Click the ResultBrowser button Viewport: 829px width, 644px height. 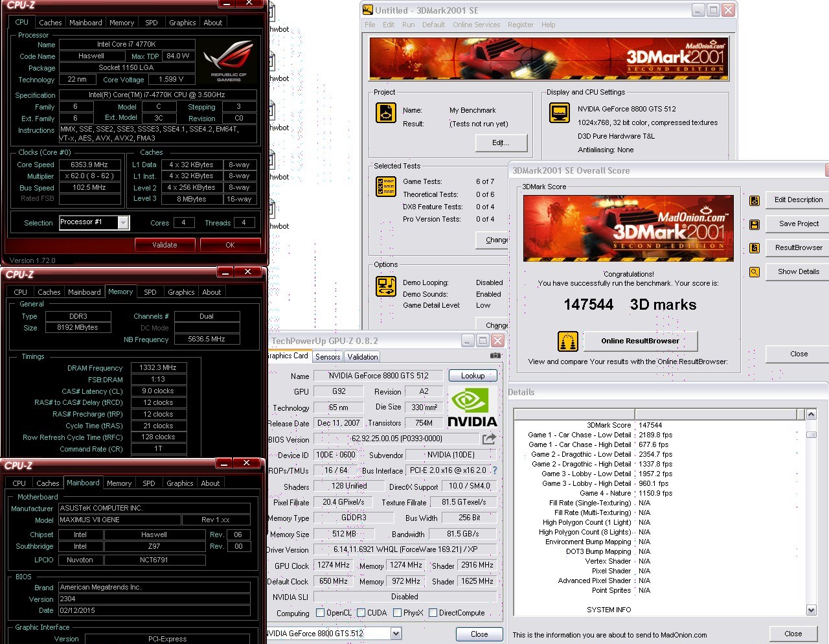coord(799,247)
